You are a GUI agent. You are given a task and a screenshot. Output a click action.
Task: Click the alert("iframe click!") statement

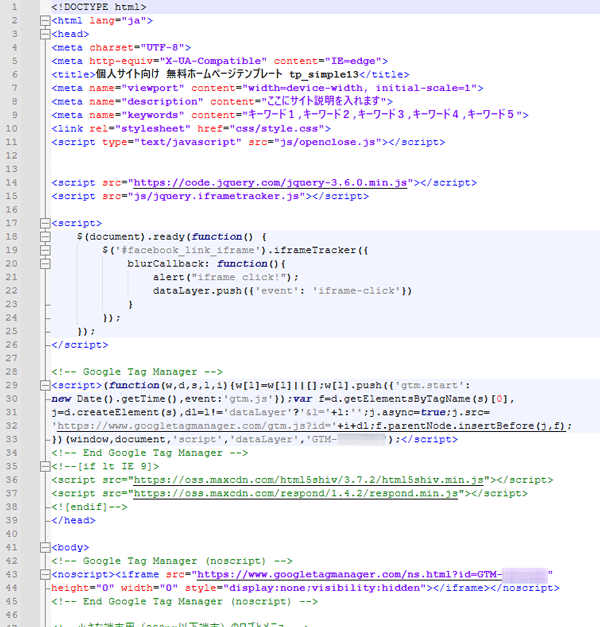219,277
